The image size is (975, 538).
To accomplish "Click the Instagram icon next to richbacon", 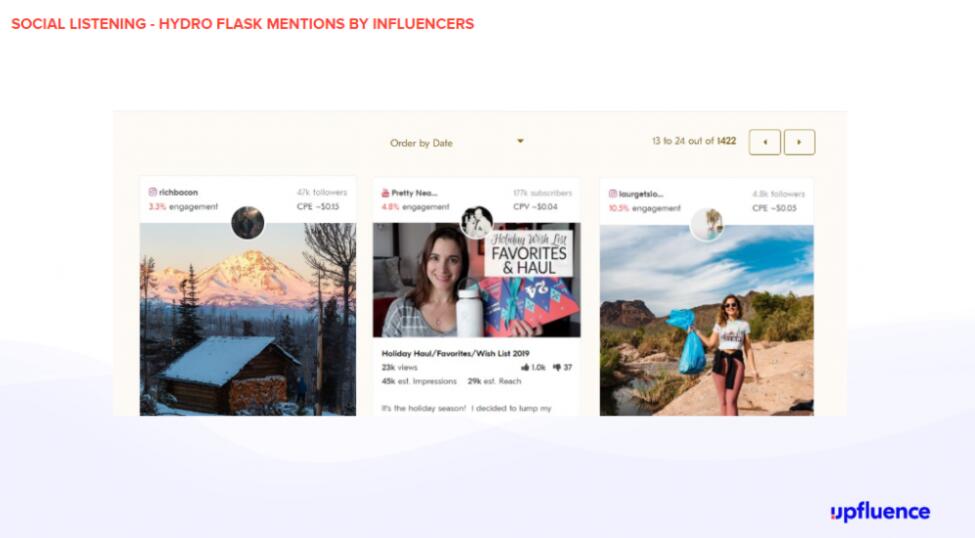I will [152, 192].
